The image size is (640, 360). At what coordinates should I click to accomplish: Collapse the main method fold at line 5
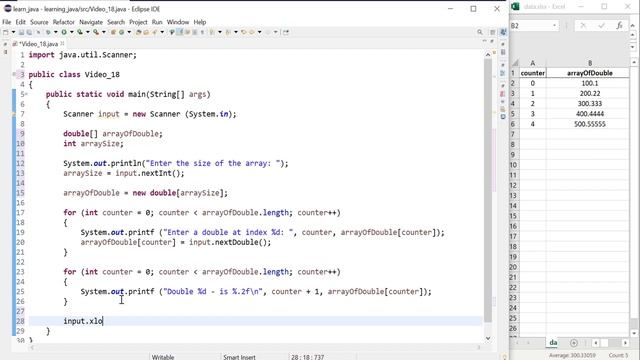[x=27, y=94]
